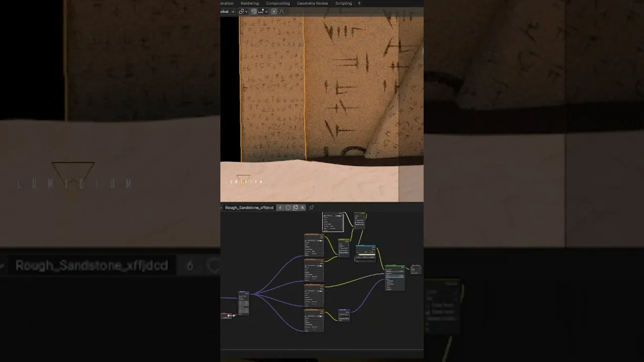Select the Material Output node

[416, 269]
